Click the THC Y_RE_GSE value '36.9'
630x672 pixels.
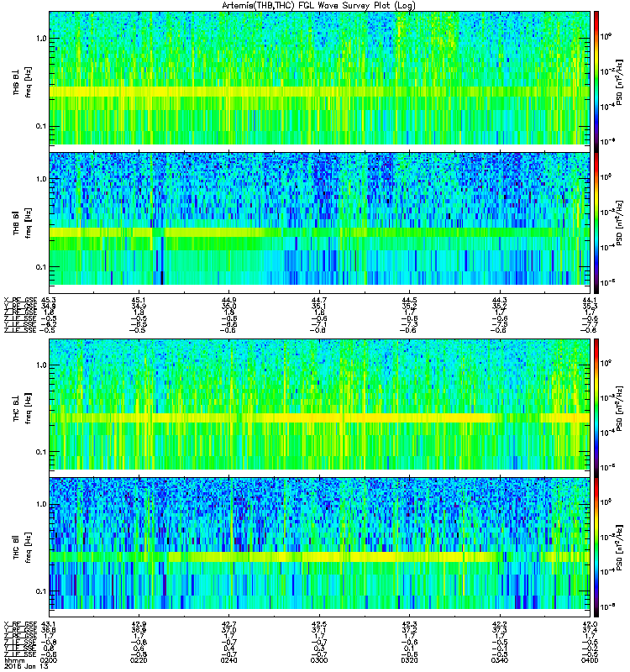[x=139, y=630]
